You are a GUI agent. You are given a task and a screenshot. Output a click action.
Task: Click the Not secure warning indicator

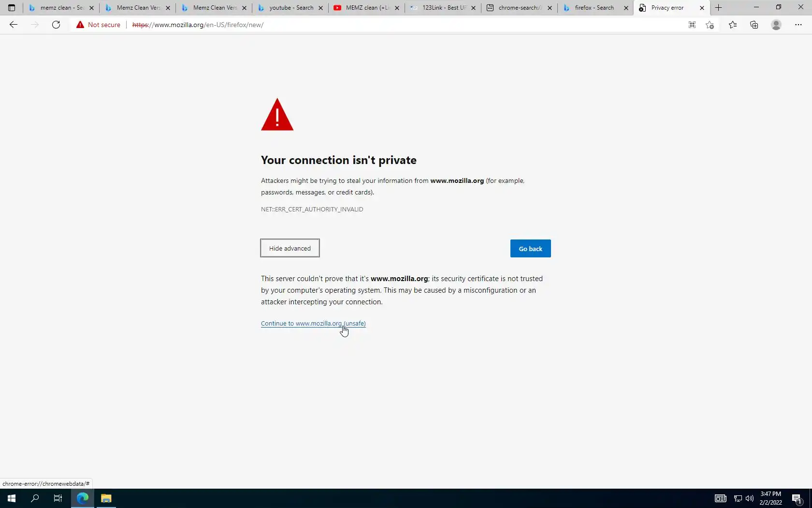coord(98,25)
